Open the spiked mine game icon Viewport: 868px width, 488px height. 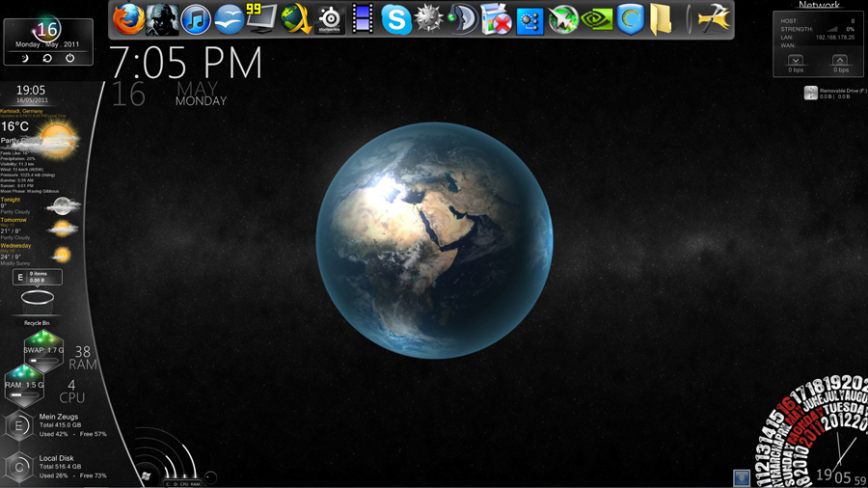click(429, 19)
